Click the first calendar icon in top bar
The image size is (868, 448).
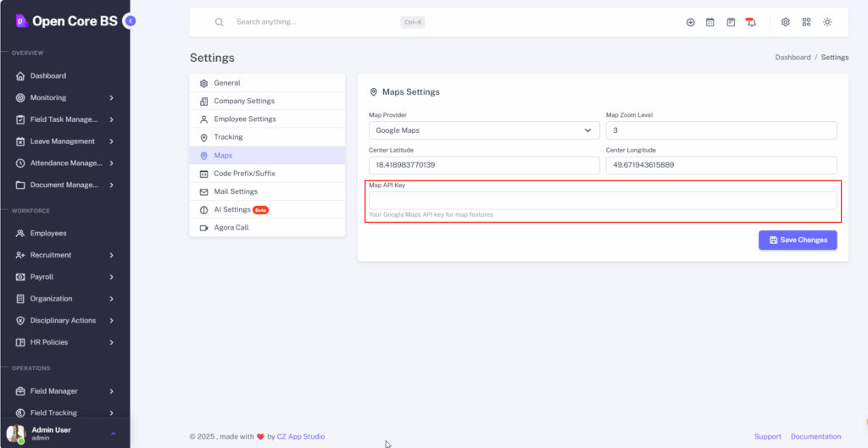point(710,22)
